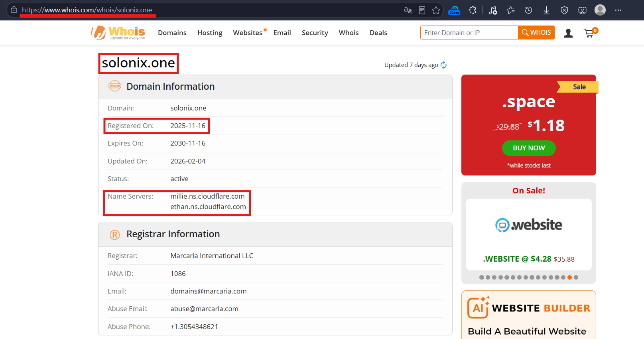Click the orange WHOIS search button
Viewport: 644px width, 339px height.
(536, 33)
